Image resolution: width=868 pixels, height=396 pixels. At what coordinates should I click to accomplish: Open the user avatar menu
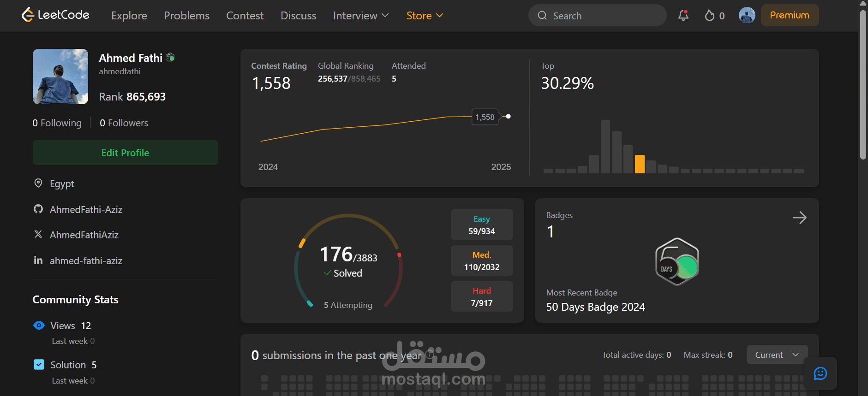click(747, 15)
